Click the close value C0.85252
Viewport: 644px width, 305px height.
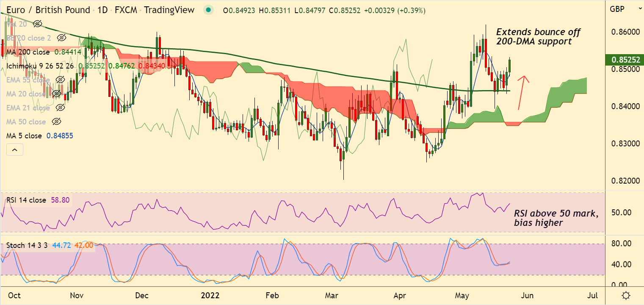[344, 10]
